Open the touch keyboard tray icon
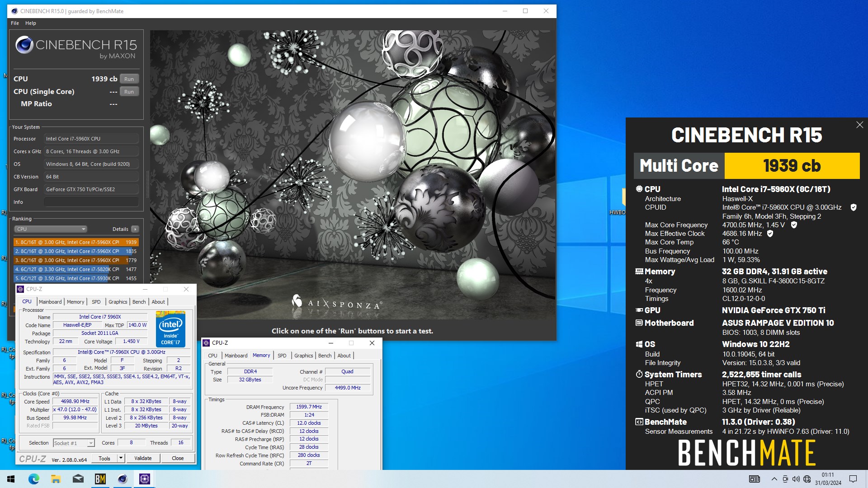Viewport: 868px width, 488px height. click(x=755, y=479)
